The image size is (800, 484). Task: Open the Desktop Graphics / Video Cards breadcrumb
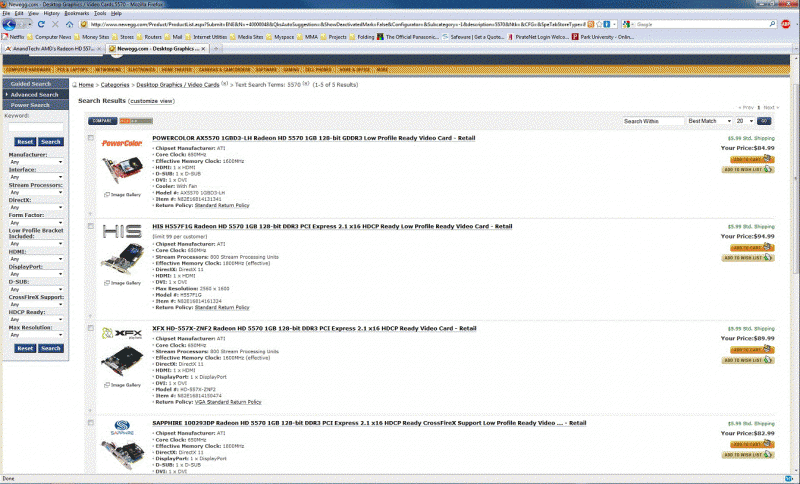[178, 85]
